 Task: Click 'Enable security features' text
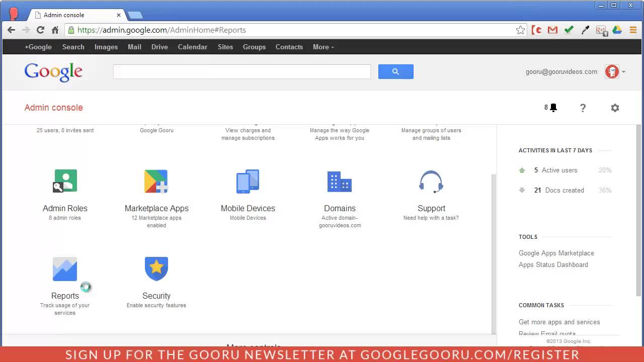pos(156,305)
